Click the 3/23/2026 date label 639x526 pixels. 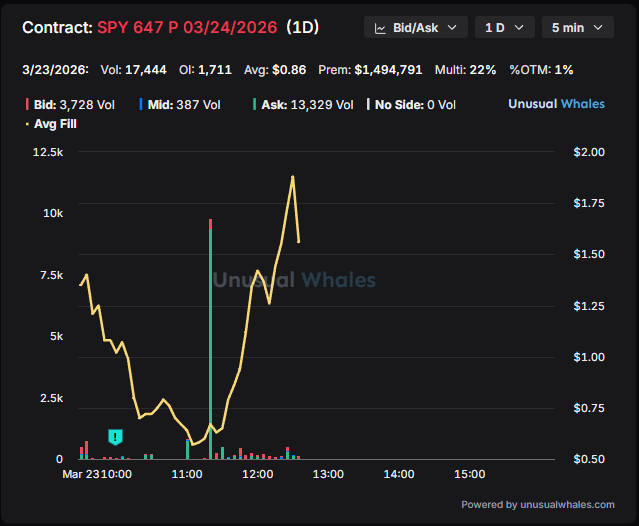pyautogui.click(x=55, y=70)
